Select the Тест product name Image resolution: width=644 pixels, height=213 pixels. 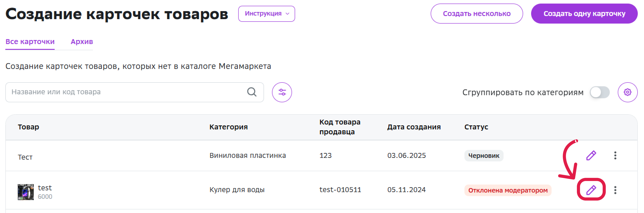click(25, 157)
